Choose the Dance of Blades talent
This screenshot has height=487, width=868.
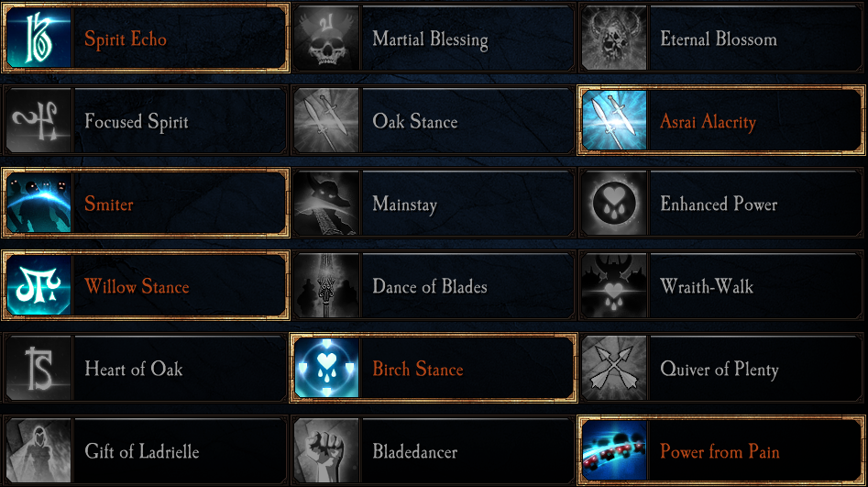tap(429, 287)
